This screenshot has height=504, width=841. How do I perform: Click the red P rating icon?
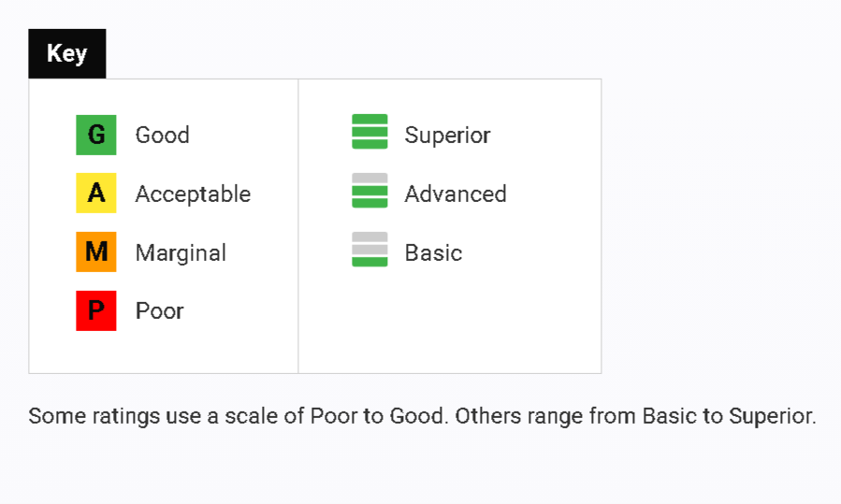tap(96, 310)
